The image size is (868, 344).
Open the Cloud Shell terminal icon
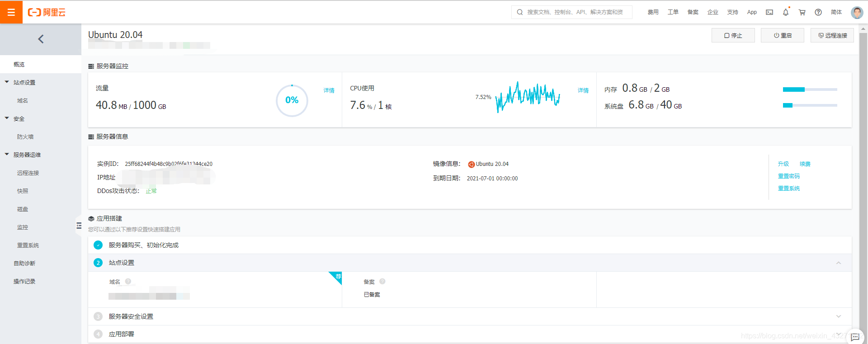point(769,12)
